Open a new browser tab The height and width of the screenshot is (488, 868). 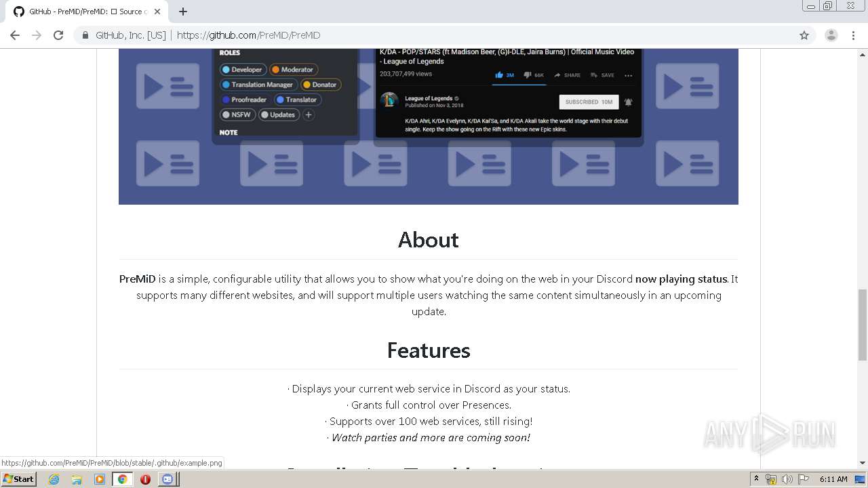(x=182, y=12)
